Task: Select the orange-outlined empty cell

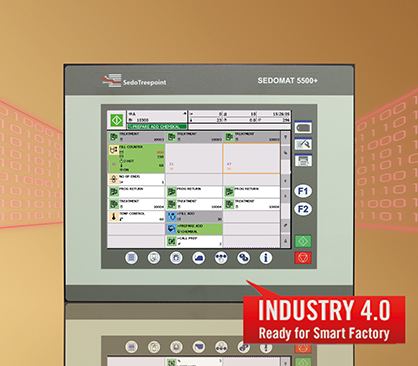Action: (251, 158)
